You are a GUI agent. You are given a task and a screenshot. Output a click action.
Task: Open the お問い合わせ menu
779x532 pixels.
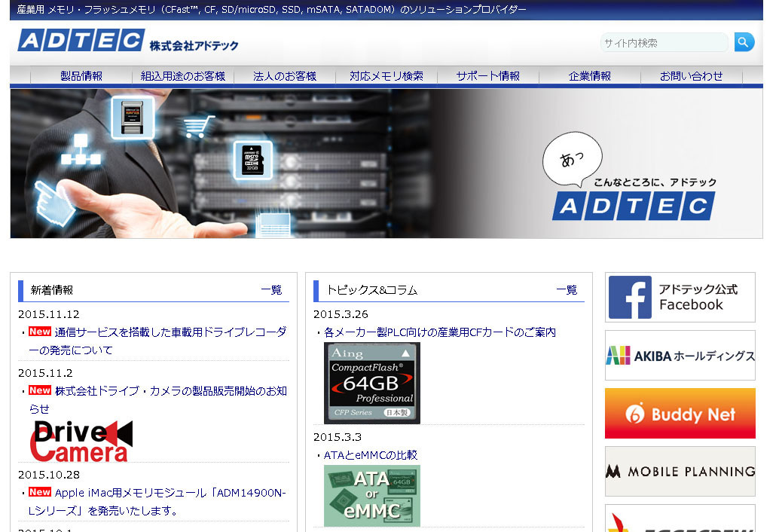692,75
